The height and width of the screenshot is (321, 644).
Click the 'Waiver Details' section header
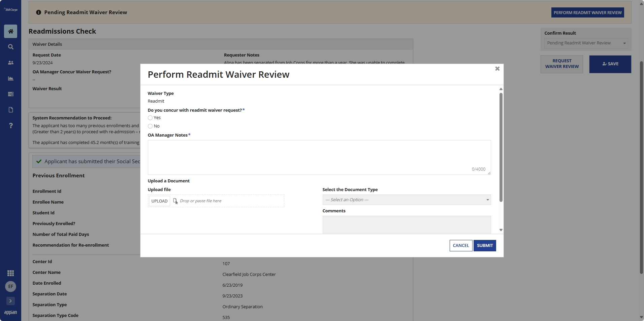[47, 44]
